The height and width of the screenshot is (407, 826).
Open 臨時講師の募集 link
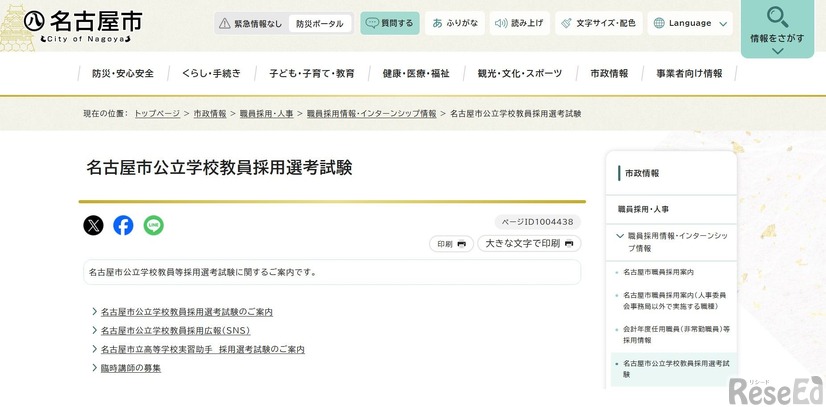pyautogui.click(x=131, y=368)
